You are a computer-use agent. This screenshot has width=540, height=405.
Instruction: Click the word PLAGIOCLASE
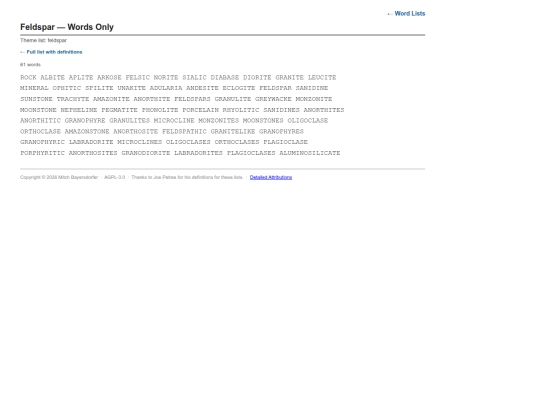(285, 142)
